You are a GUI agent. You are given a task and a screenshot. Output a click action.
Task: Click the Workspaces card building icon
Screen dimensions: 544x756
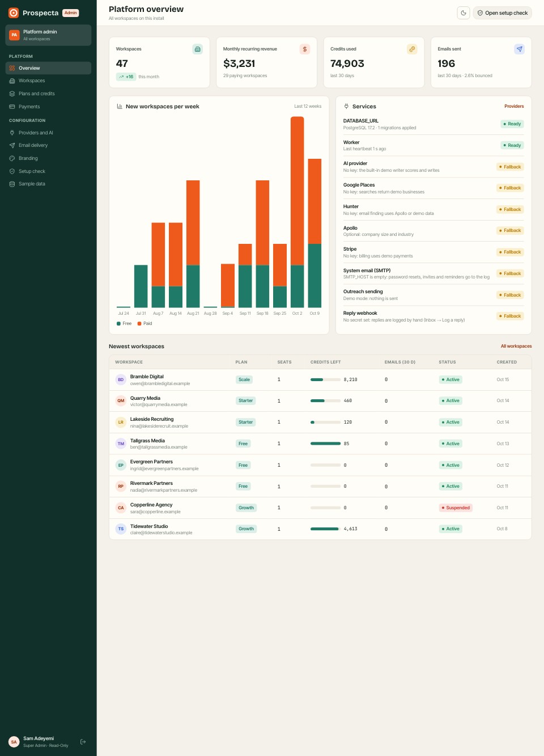(197, 49)
